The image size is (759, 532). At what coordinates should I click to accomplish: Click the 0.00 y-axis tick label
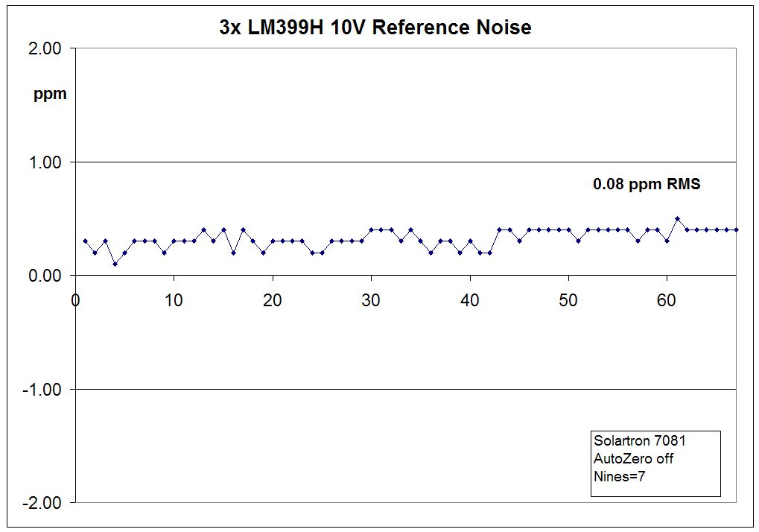pyautogui.click(x=45, y=276)
